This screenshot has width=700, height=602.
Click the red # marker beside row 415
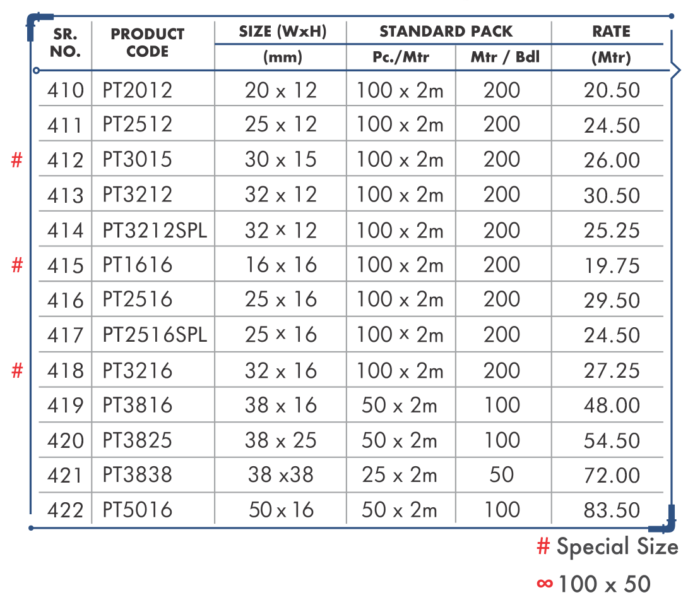17,266
